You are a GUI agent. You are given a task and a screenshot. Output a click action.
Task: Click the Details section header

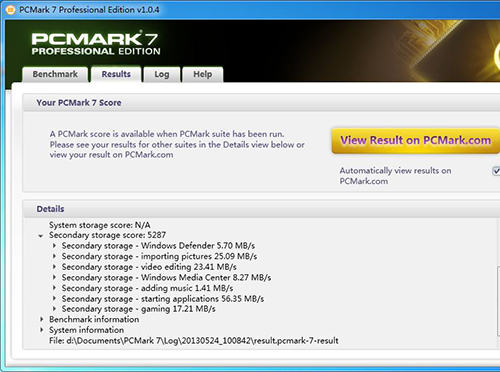261,209
